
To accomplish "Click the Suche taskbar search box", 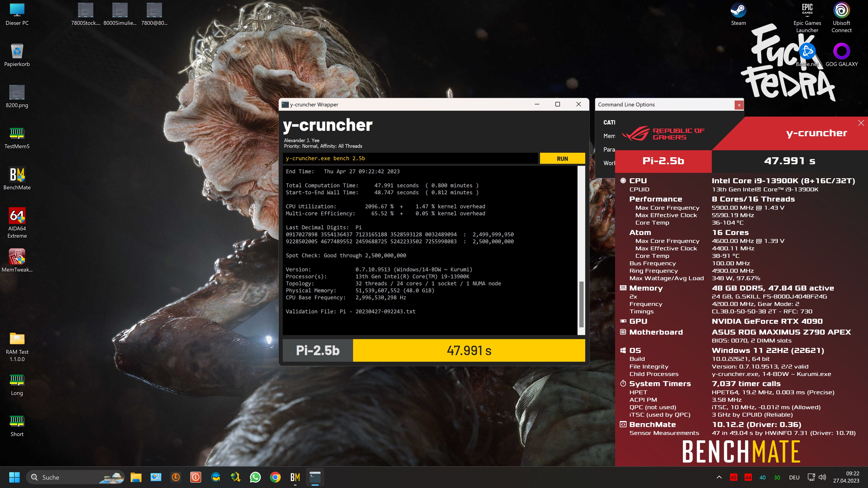I will point(75,477).
